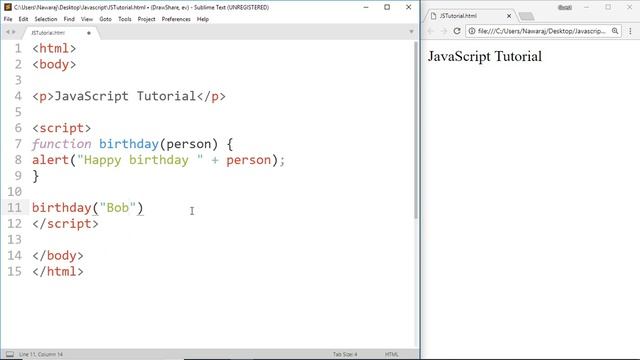Click the closing brace on line 9
This screenshot has height=360, width=640.
click(x=36, y=176)
